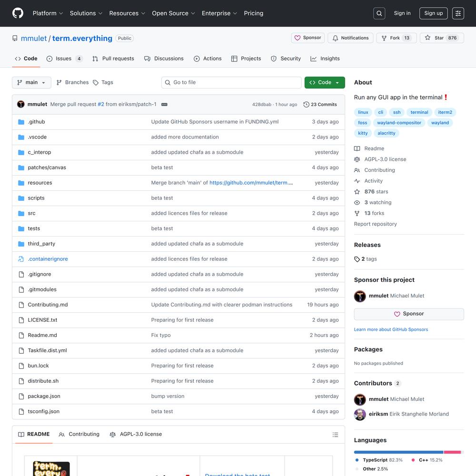Click the languages color bar TypeScript segment

pyautogui.click(x=398, y=452)
